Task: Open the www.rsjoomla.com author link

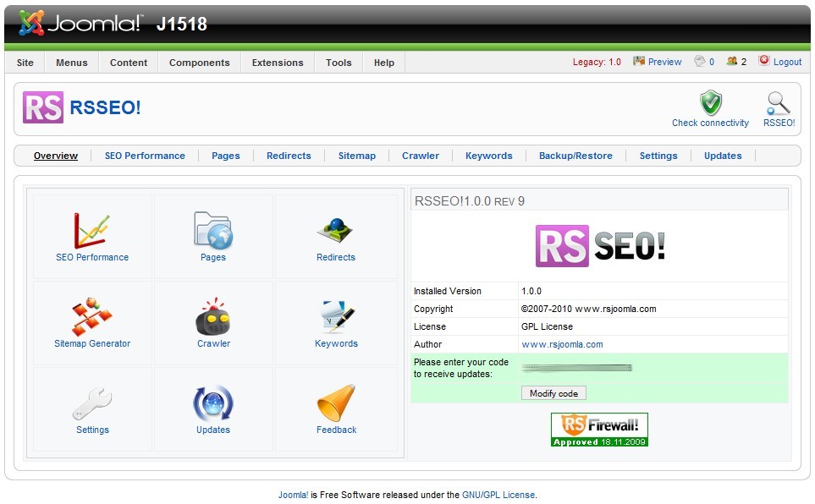Action: click(x=562, y=344)
